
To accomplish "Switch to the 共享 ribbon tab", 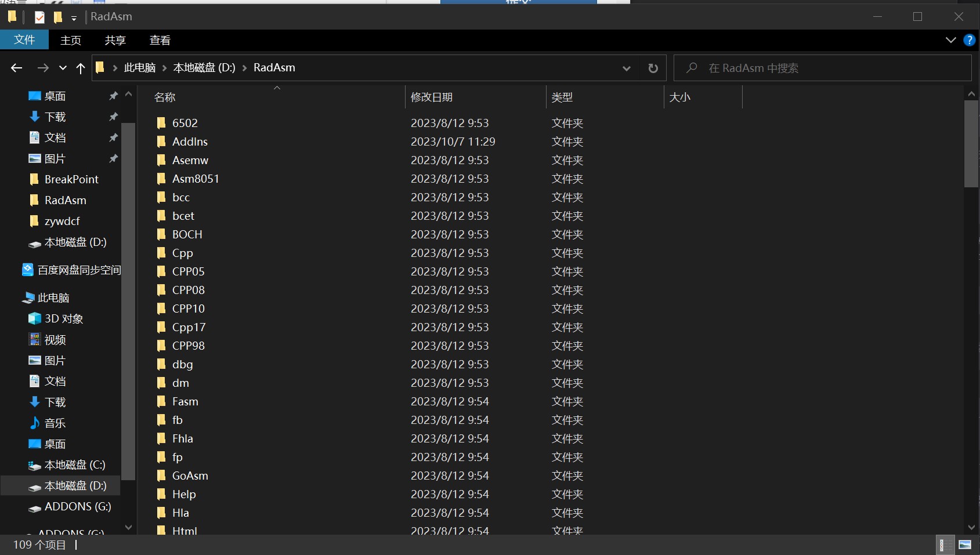I will pos(115,40).
